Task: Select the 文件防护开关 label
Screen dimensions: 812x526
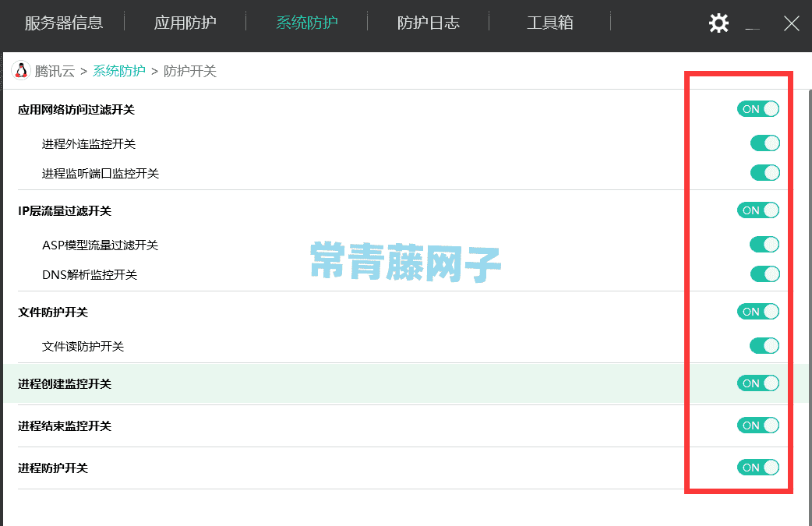Action: point(53,312)
